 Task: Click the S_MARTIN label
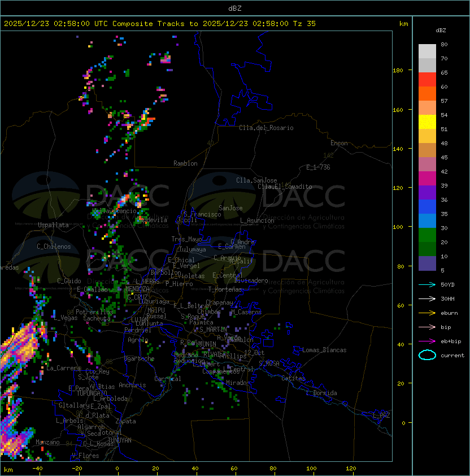click(x=213, y=330)
